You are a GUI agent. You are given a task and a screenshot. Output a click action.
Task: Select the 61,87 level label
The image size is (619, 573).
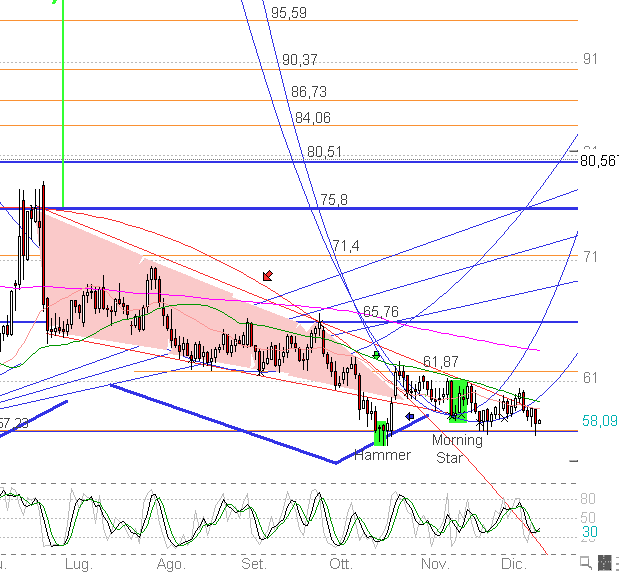(x=441, y=361)
